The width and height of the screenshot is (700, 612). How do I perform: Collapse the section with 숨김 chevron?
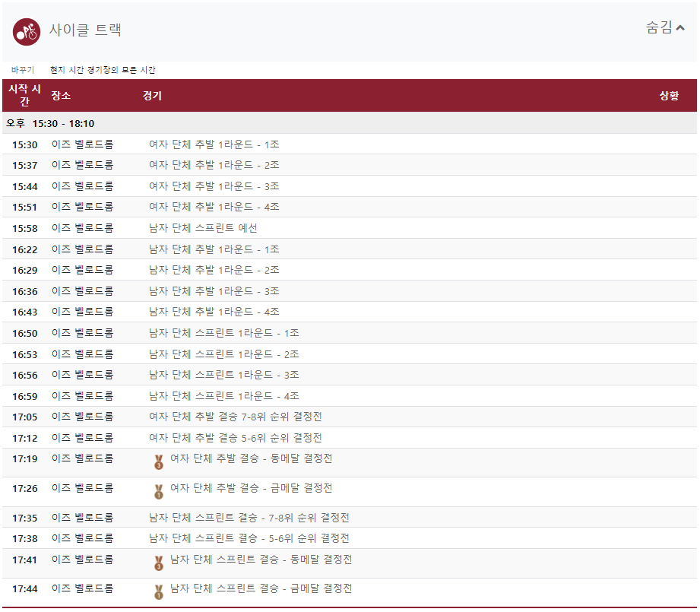(x=665, y=27)
